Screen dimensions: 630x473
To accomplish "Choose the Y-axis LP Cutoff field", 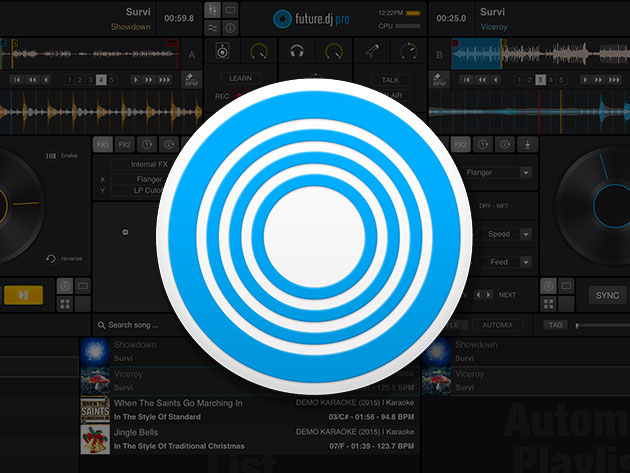I will (139, 190).
